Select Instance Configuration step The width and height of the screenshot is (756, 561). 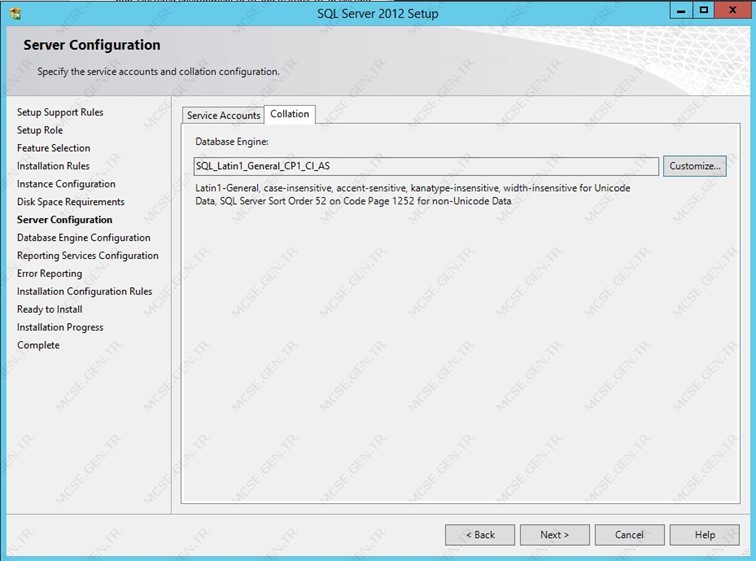tap(66, 184)
